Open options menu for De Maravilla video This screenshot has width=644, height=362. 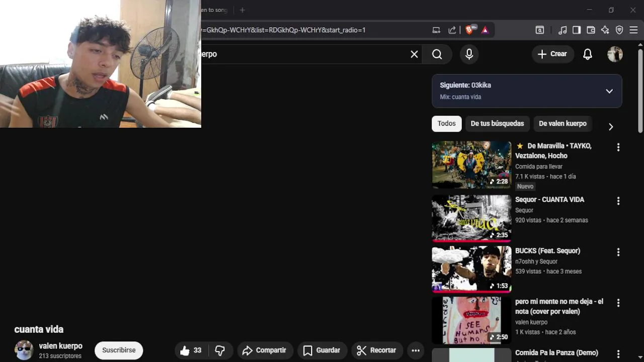618,147
